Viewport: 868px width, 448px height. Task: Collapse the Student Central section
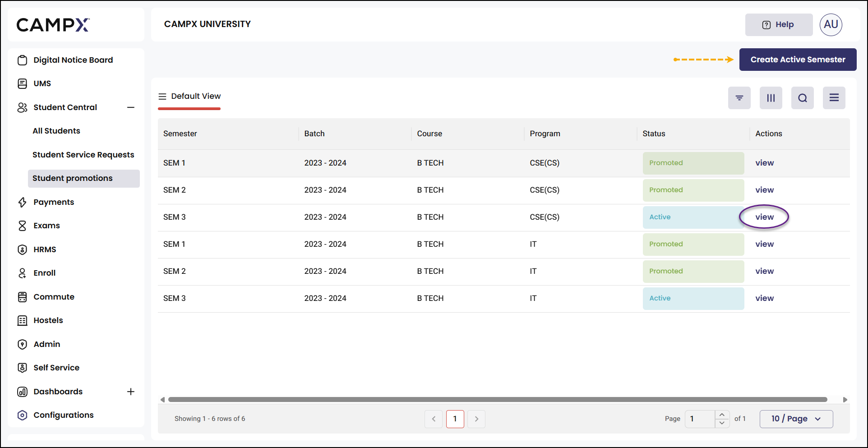131,107
